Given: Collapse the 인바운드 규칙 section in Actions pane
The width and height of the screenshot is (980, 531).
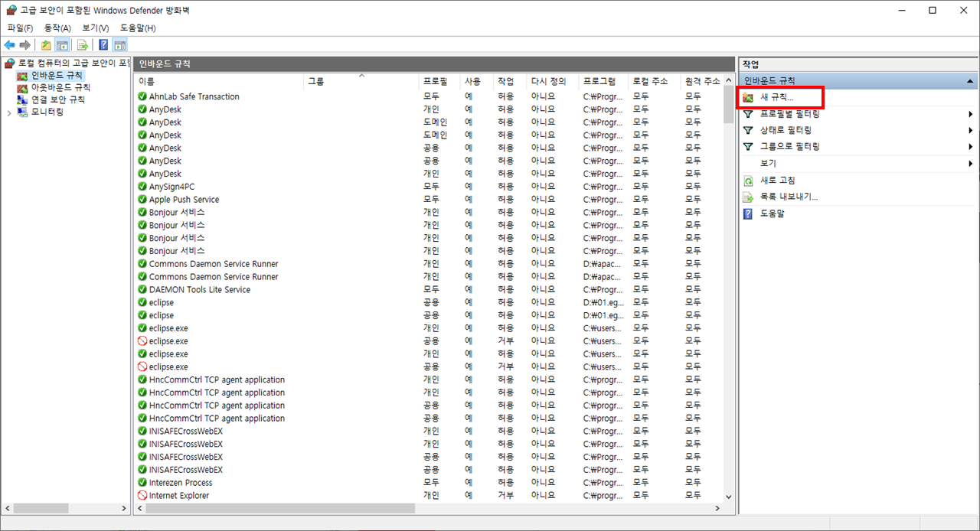Looking at the screenshot, I should click(970, 80).
